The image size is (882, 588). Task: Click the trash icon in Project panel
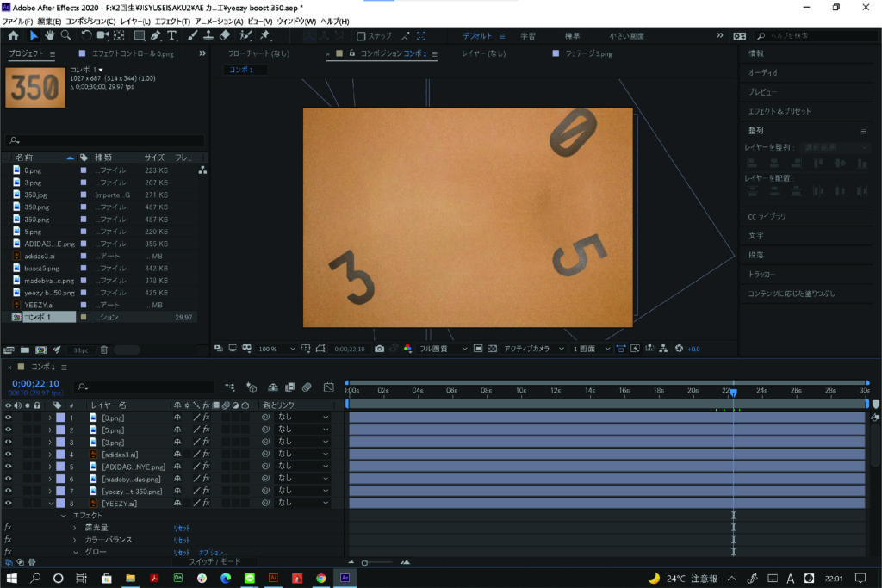click(104, 350)
